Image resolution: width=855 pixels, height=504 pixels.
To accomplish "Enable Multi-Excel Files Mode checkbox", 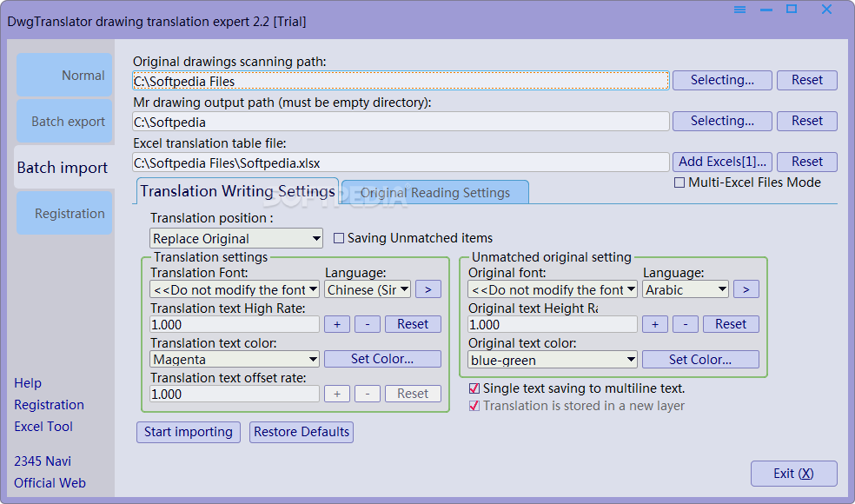I will (x=679, y=182).
